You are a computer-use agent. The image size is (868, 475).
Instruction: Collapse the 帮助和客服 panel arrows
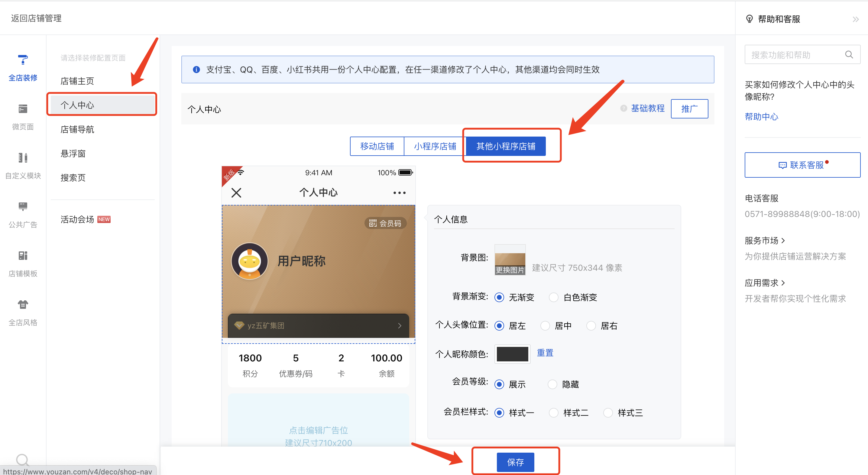coord(856,19)
